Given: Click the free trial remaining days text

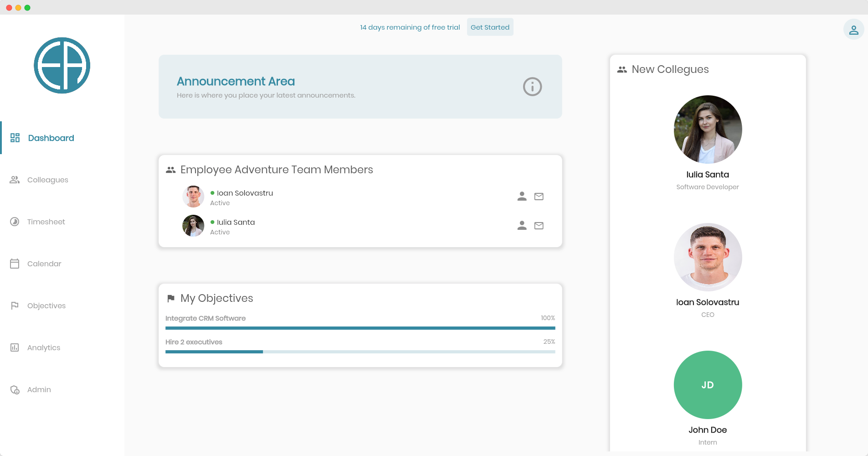Looking at the screenshot, I should tap(410, 27).
